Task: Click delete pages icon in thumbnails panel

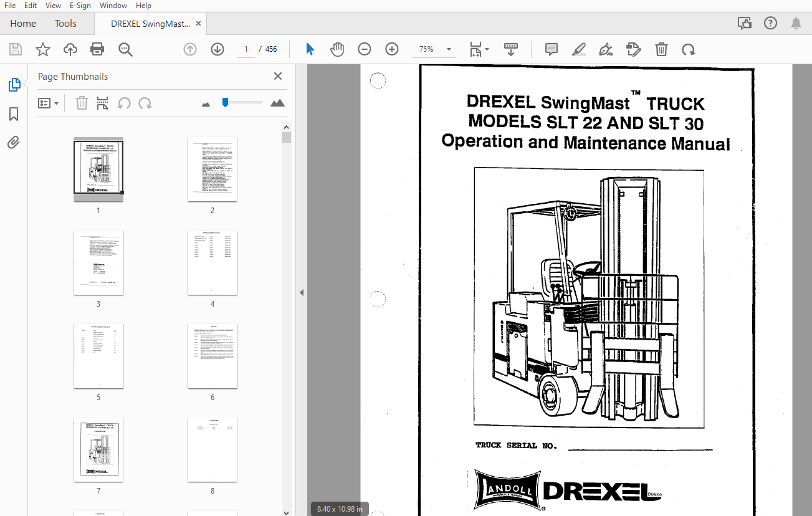Action: (x=82, y=103)
